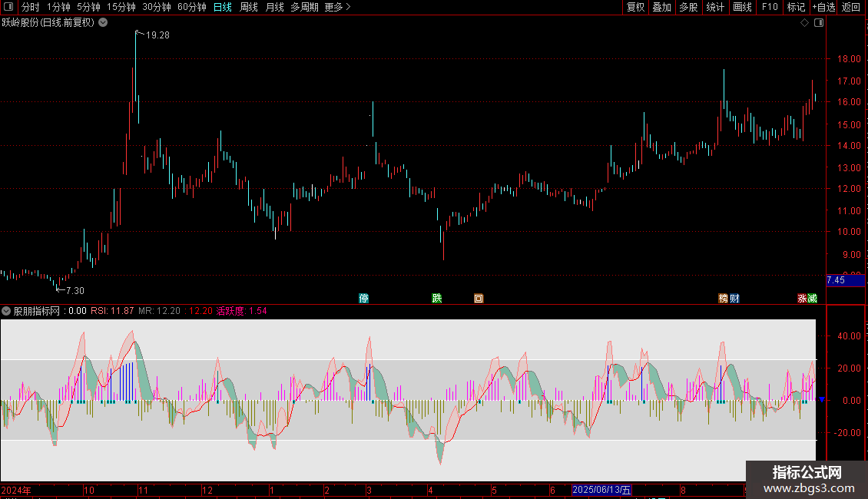Click the 叠加 overlay button
The width and height of the screenshot is (868, 499).
point(661,7)
